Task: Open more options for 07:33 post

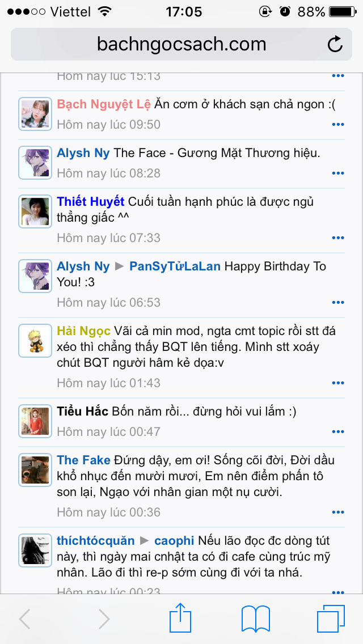Action: (338, 238)
